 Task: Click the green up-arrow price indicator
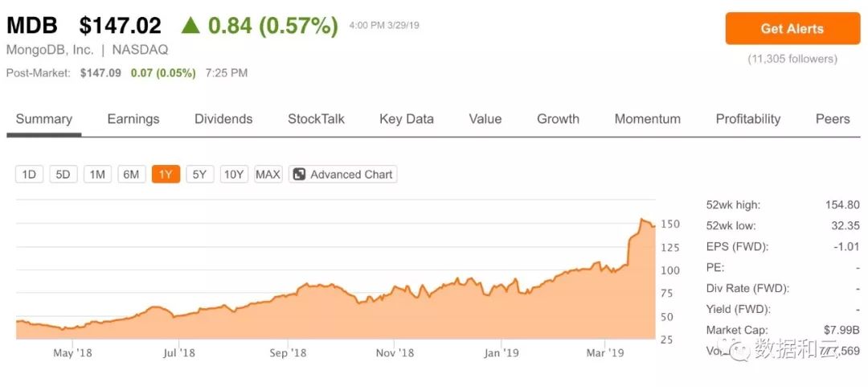pyautogui.click(x=190, y=26)
